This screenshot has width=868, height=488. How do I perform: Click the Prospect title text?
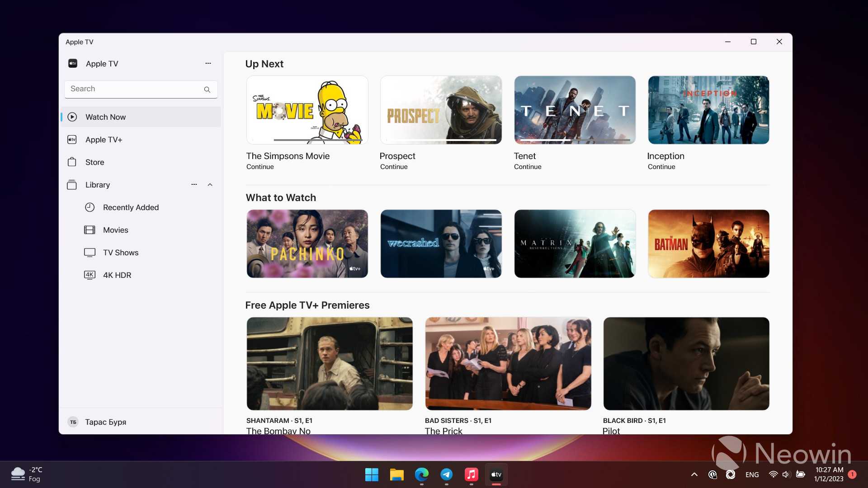pyautogui.click(x=397, y=156)
